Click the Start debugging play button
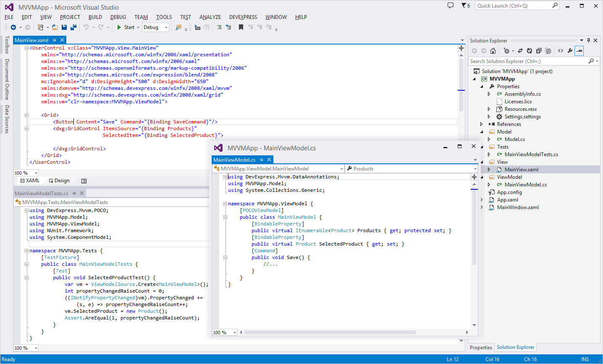The image size is (603, 364). pyautogui.click(x=120, y=27)
